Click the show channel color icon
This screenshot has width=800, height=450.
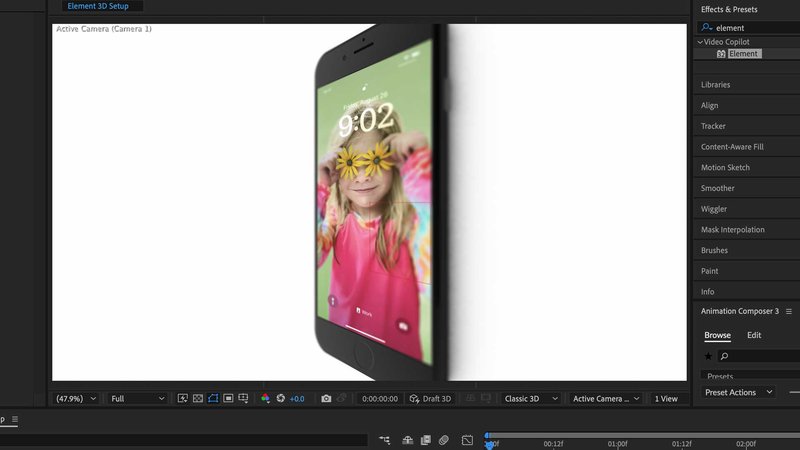pyautogui.click(x=265, y=398)
